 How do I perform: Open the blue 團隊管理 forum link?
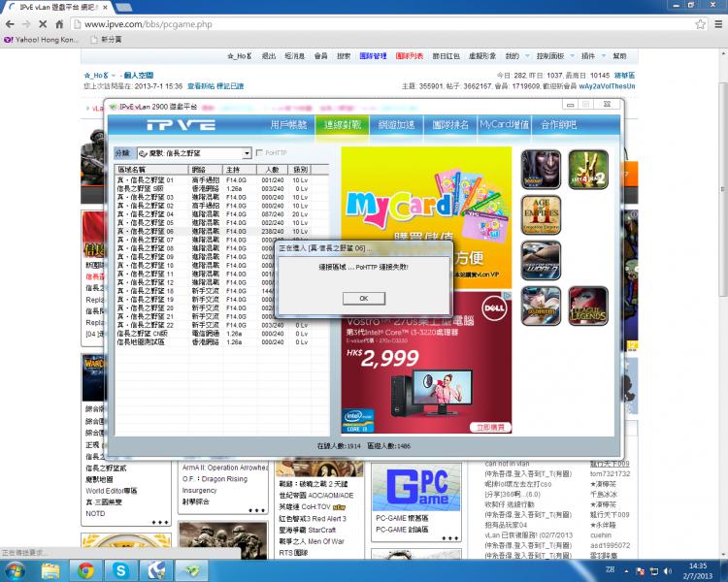[373, 56]
